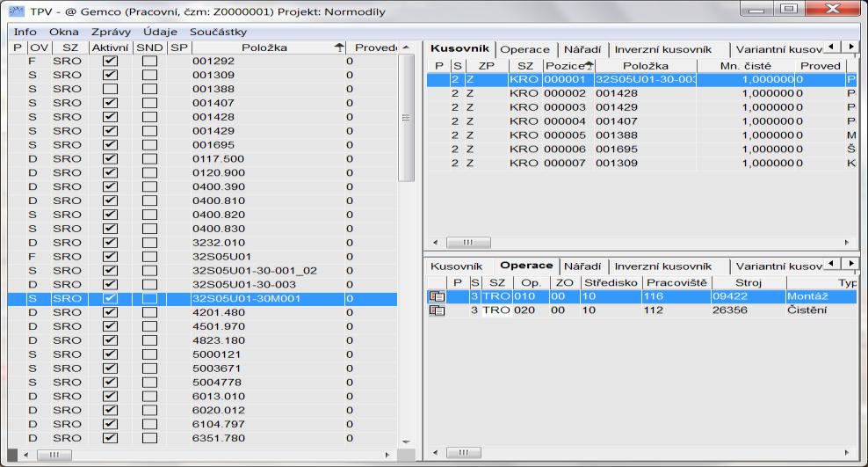Select item 6013.010 in the left list
The image size is (868, 467).
tap(203, 396)
